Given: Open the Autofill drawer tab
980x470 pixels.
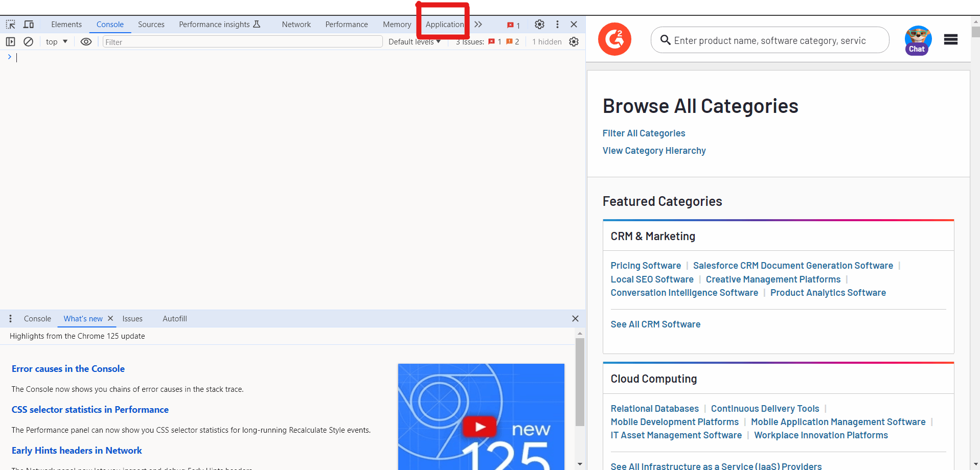Looking at the screenshot, I should click(x=175, y=319).
